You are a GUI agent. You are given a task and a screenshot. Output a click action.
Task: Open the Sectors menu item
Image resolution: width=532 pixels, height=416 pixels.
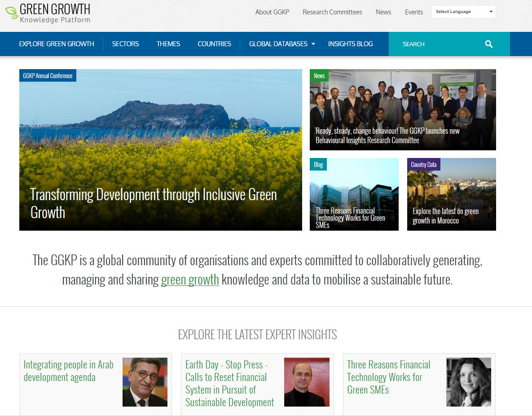pos(125,44)
